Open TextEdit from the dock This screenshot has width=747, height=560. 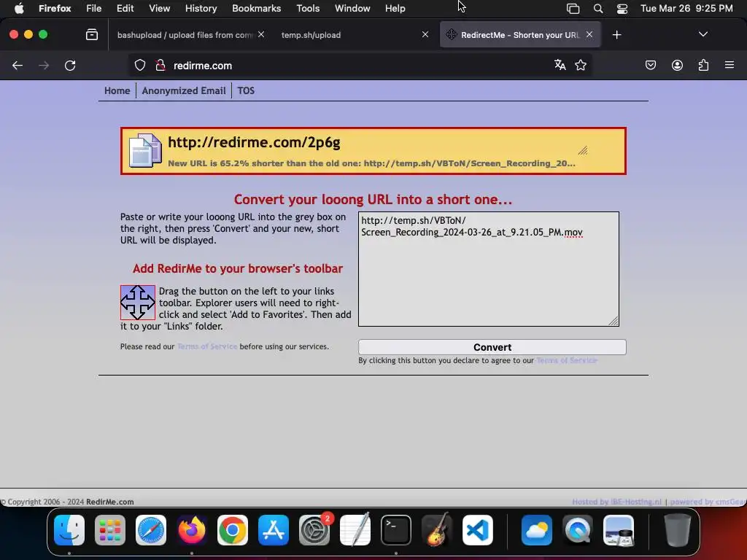pyautogui.click(x=355, y=530)
